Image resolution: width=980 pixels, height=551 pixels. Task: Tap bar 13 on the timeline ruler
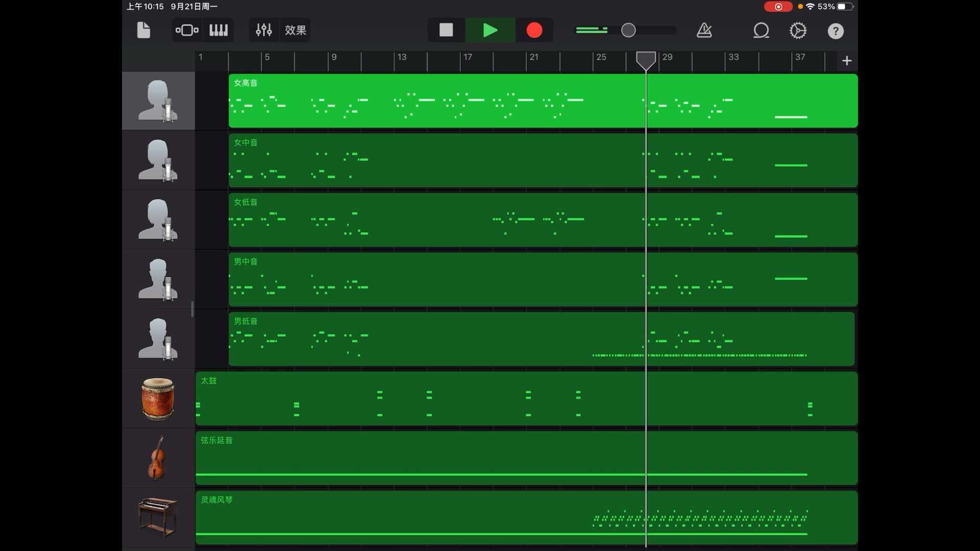[402, 57]
